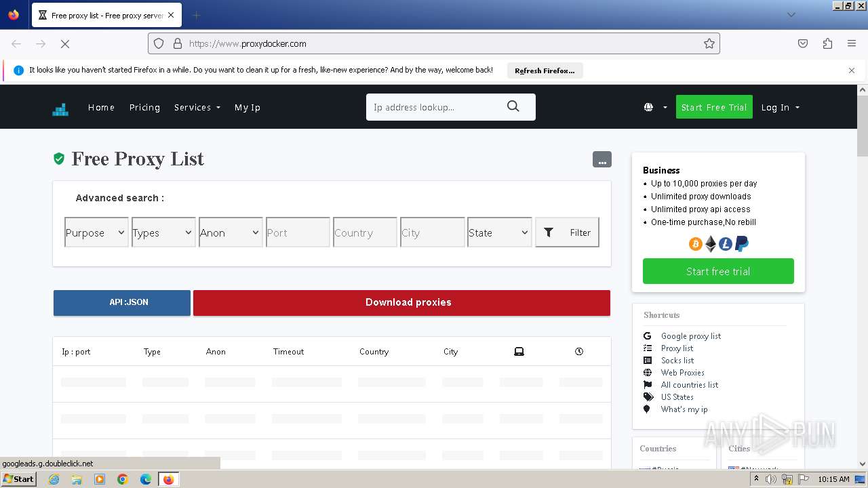This screenshot has width=868, height=488.
Task: Click the Download proxies button
Action: click(x=401, y=302)
